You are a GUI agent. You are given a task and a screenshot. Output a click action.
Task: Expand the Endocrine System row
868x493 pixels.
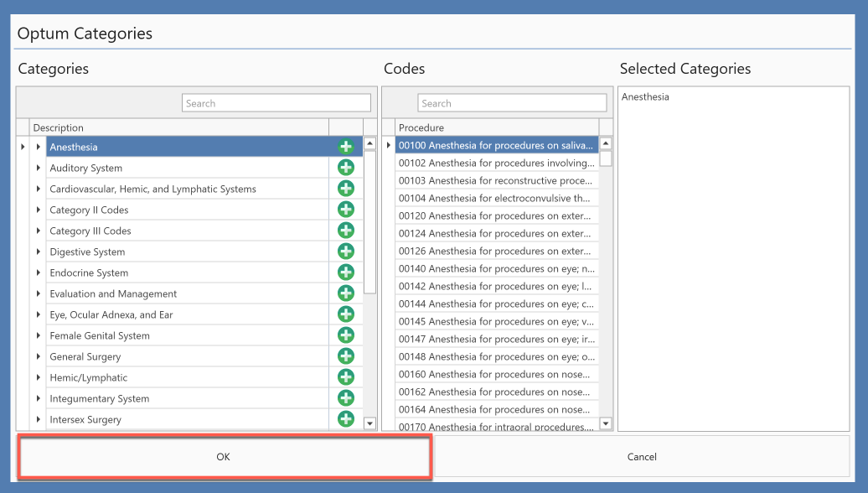click(39, 272)
